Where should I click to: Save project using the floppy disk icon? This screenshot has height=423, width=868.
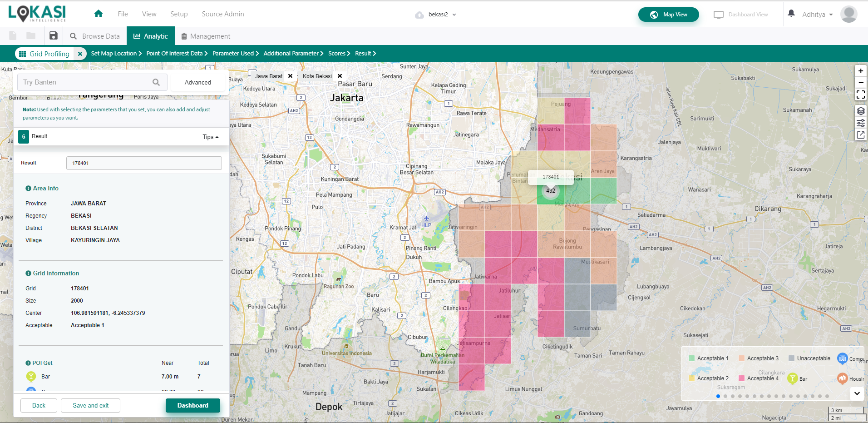click(54, 36)
